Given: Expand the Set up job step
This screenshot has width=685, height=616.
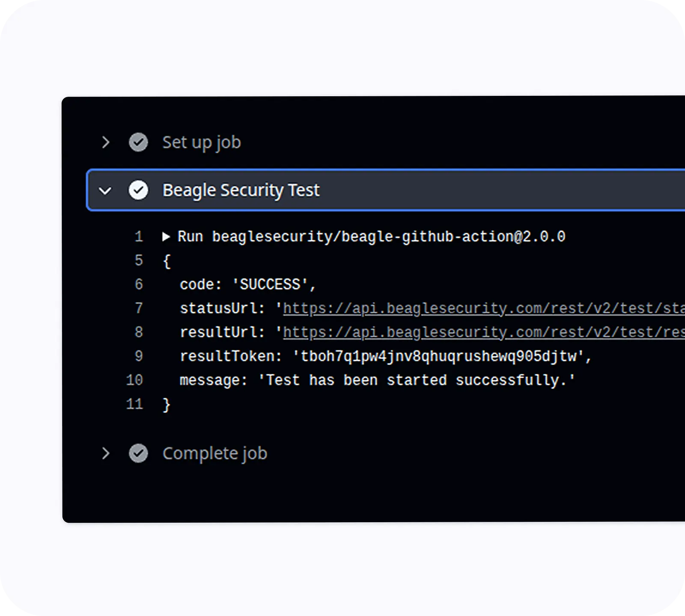Looking at the screenshot, I should coord(106,142).
